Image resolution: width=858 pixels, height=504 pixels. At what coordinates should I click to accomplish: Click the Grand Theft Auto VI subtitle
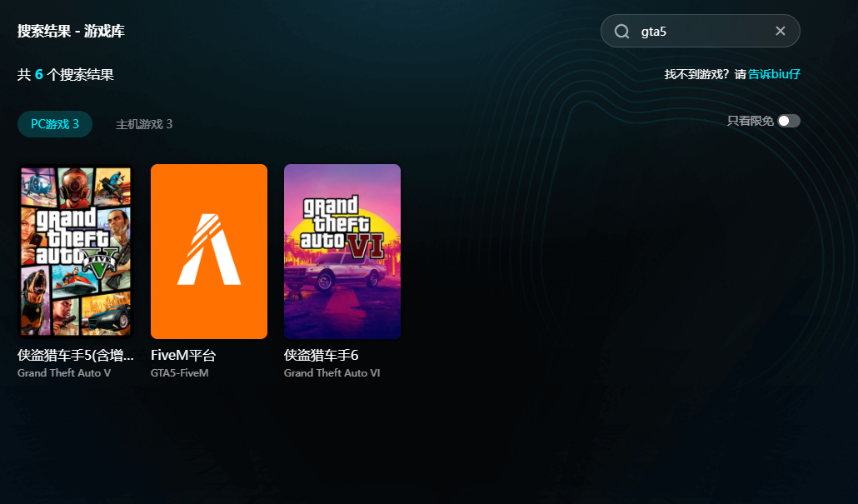(x=332, y=373)
